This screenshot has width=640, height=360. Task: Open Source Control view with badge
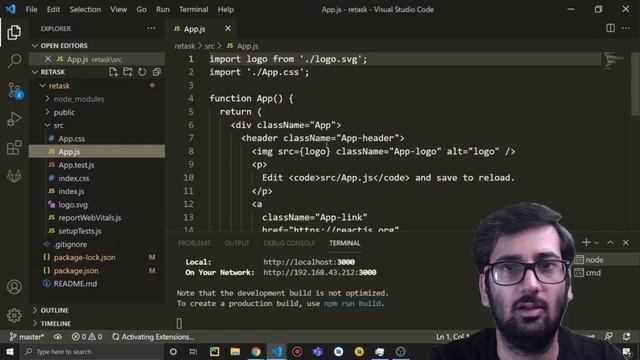point(15,90)
